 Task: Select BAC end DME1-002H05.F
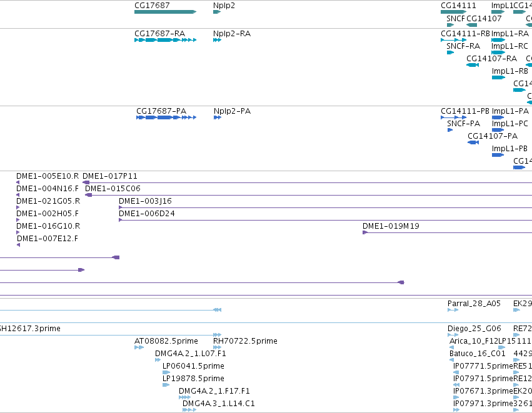point(18,220)
